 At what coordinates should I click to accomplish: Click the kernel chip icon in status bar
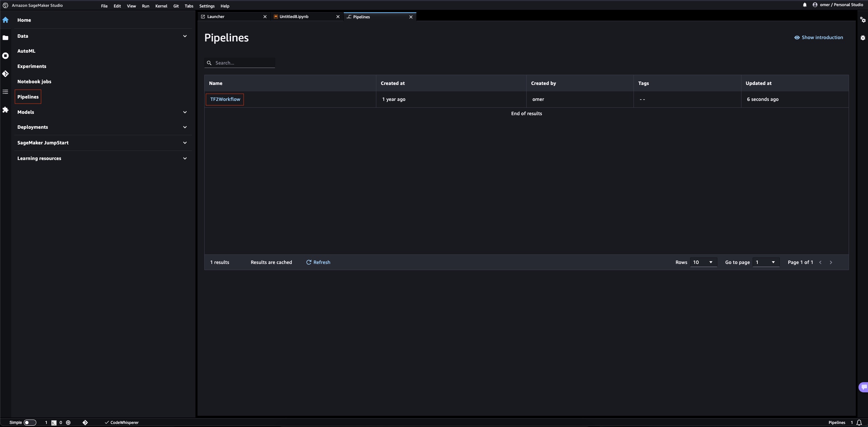click(68, 423)
